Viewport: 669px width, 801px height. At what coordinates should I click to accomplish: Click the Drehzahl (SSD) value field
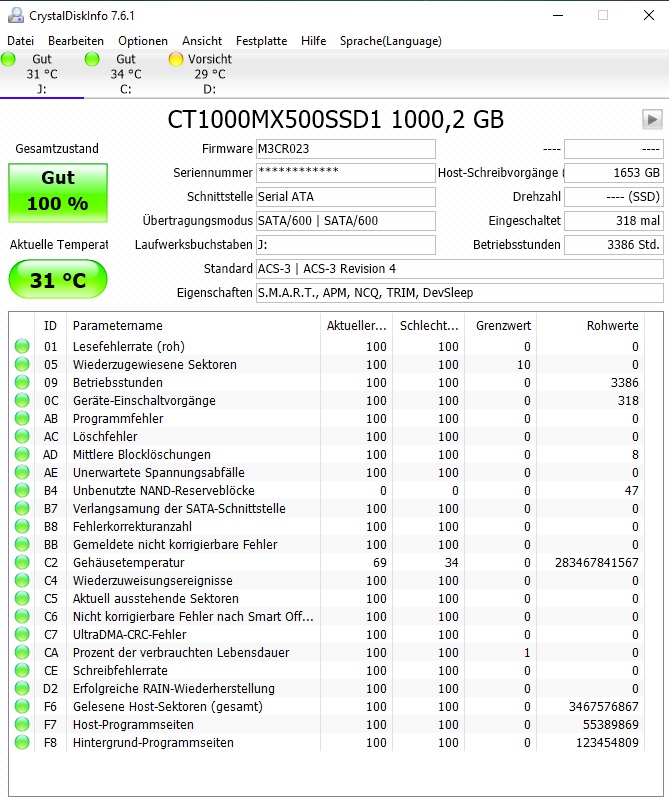click(x=614, y=197)
